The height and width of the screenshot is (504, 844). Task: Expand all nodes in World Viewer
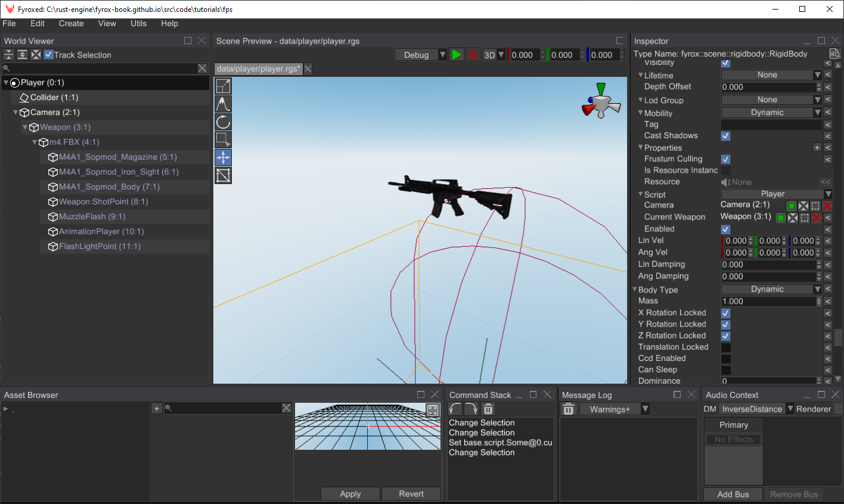[x=22, y=55]
